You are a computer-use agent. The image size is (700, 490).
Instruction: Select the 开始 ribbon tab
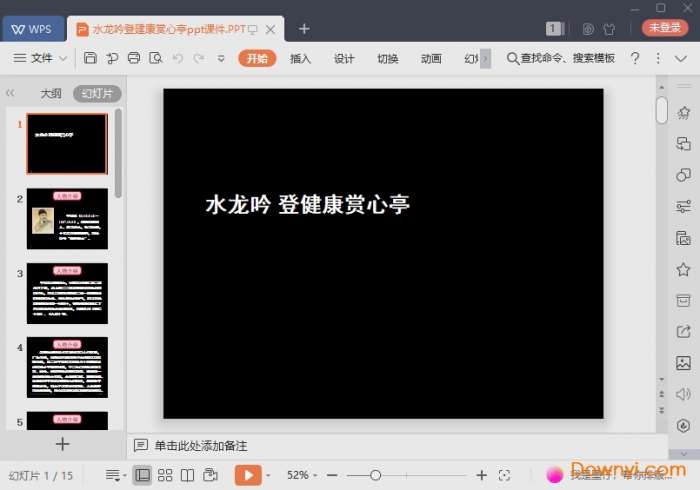[x=257, y=58]
